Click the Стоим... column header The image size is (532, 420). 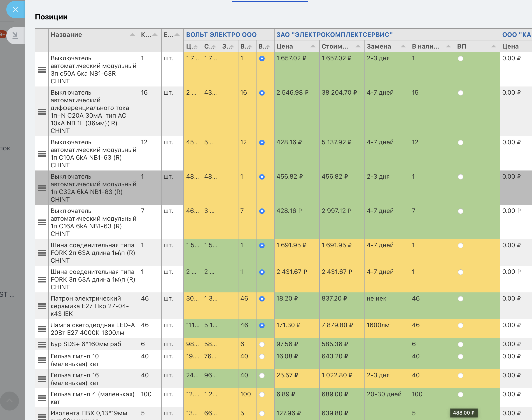(335, 47)
